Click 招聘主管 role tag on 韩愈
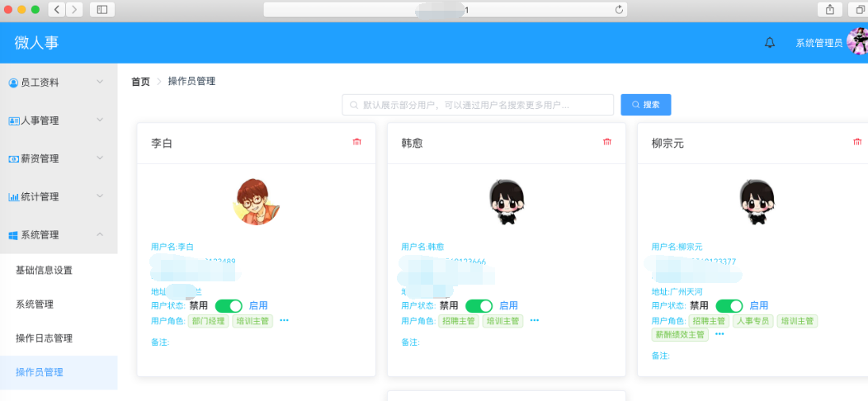The image size is (868, 401). (459, 321)
